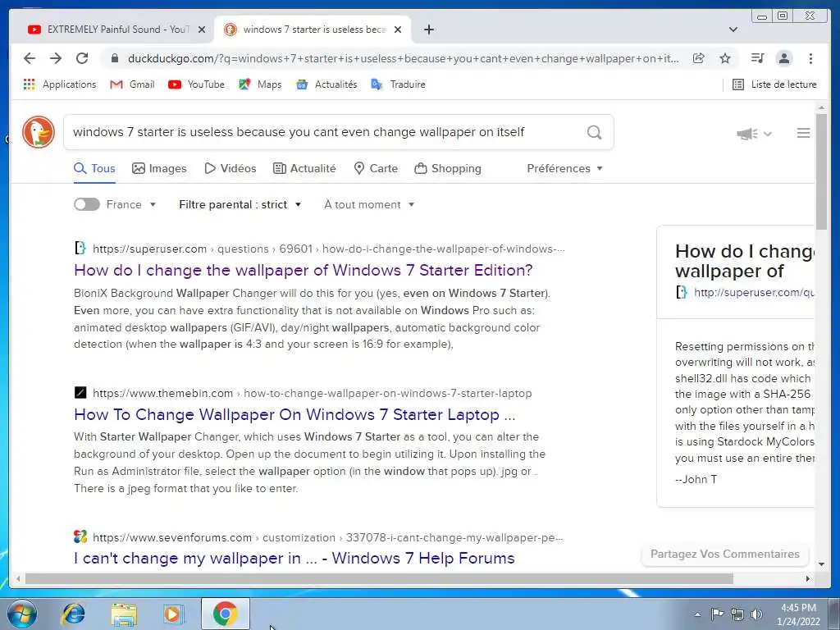Screen dimensions: 840x630
Task: Open the Maps bookmark
Action: click(260, 84)
